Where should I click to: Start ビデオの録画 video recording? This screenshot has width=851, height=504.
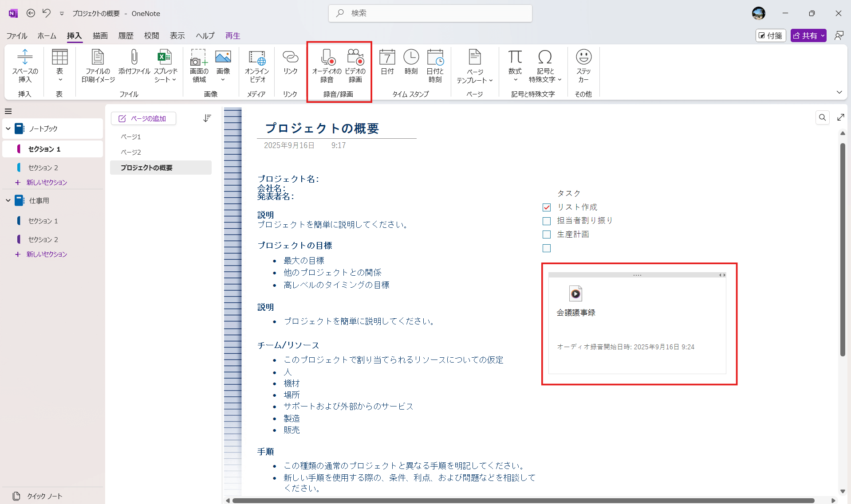coord(355,66)
